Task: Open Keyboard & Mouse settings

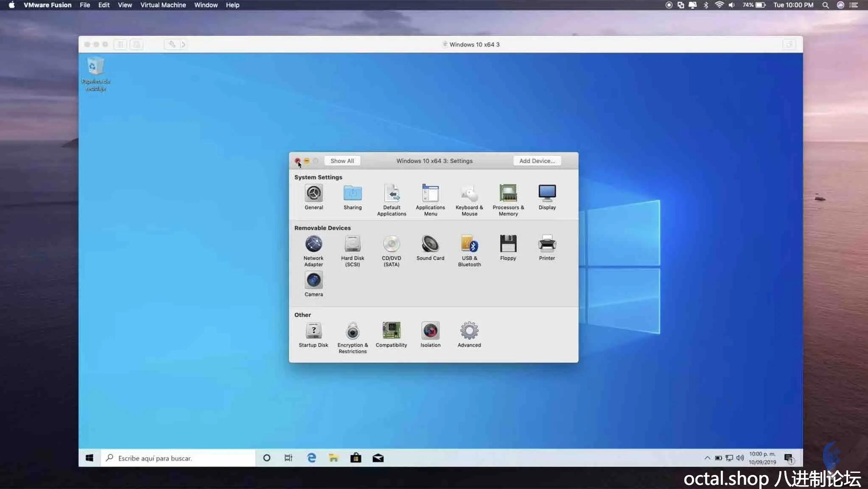Action: pyautogui.click(x=469, y=200)
